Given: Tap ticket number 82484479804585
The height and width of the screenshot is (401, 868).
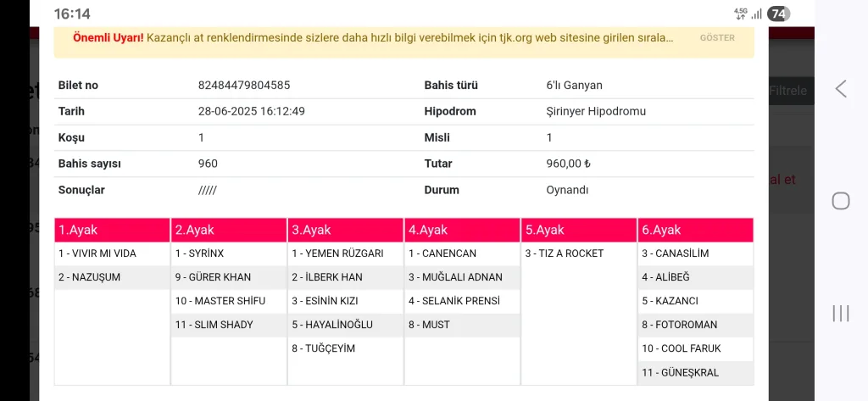Looking at the screenshot, I should coord(244,86).
